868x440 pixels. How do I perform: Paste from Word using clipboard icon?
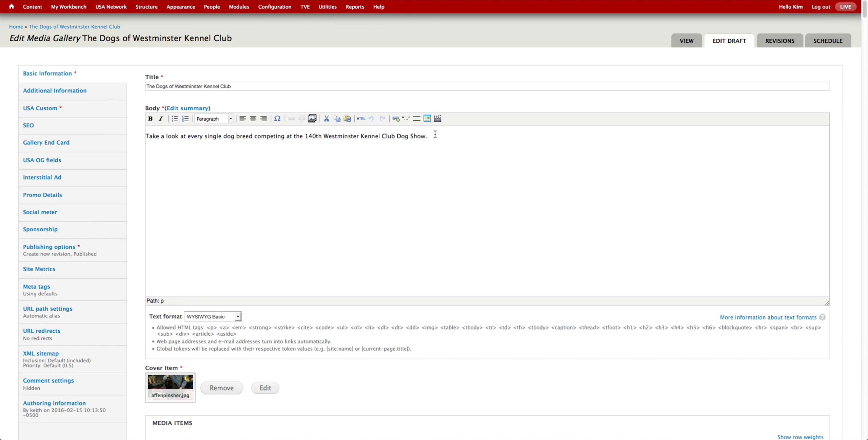[347, 119]
